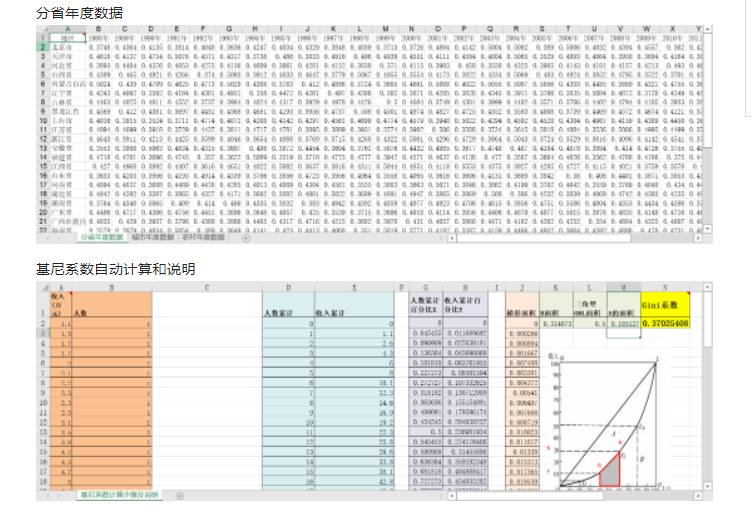Click the 2010年 header cell
The width and height of the screenshot is (752, 512).
(672, 38)
